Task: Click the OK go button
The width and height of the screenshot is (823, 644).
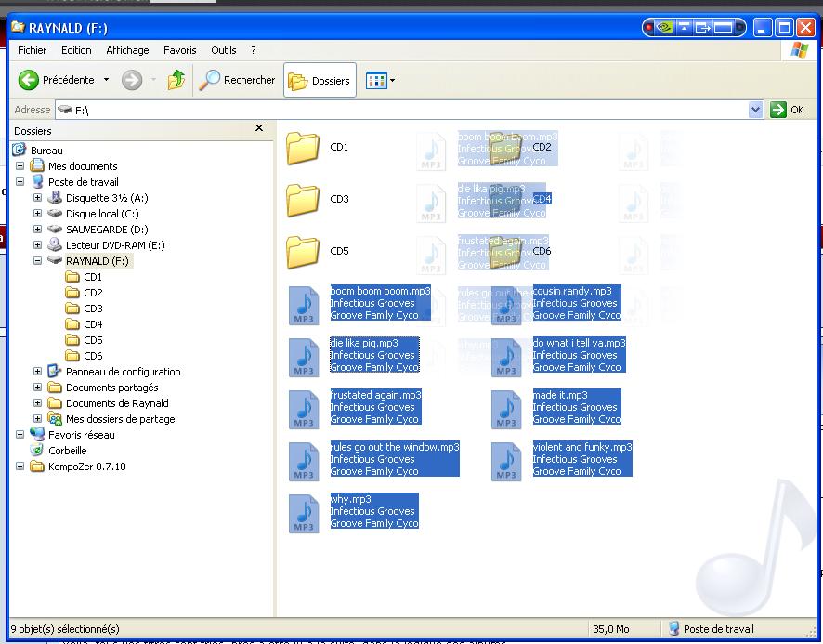Action: point(788,110)
